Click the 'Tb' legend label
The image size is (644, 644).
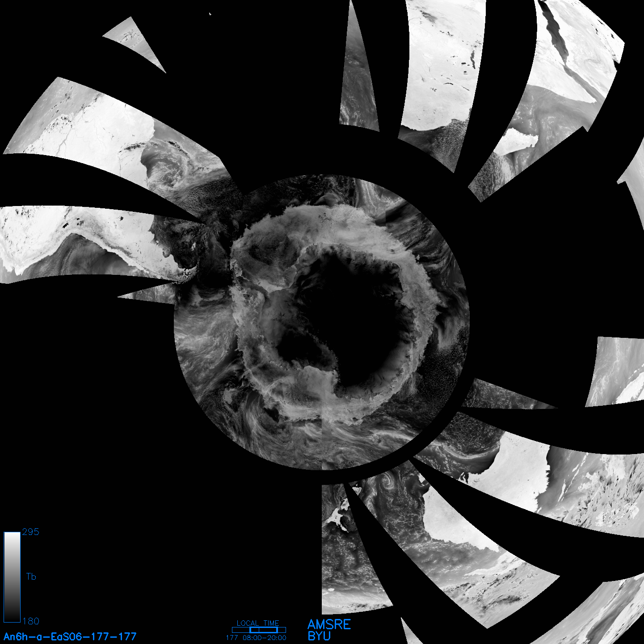31,577
